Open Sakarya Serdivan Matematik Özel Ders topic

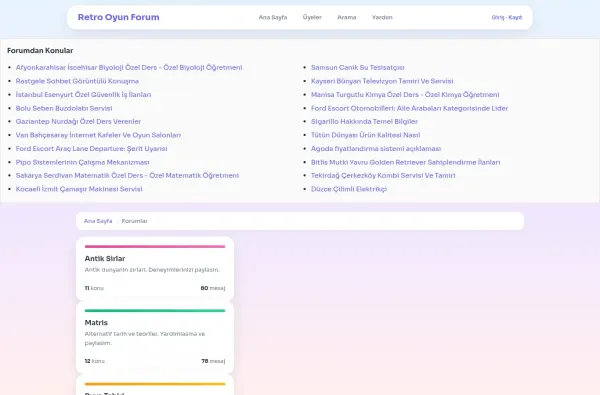[127, 175]
